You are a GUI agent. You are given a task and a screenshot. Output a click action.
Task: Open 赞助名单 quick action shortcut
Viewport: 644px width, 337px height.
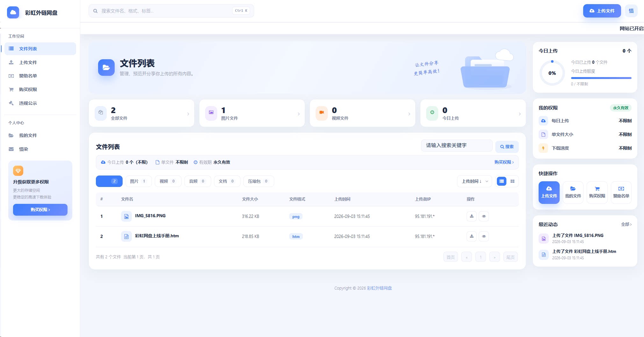click(621, 192)
